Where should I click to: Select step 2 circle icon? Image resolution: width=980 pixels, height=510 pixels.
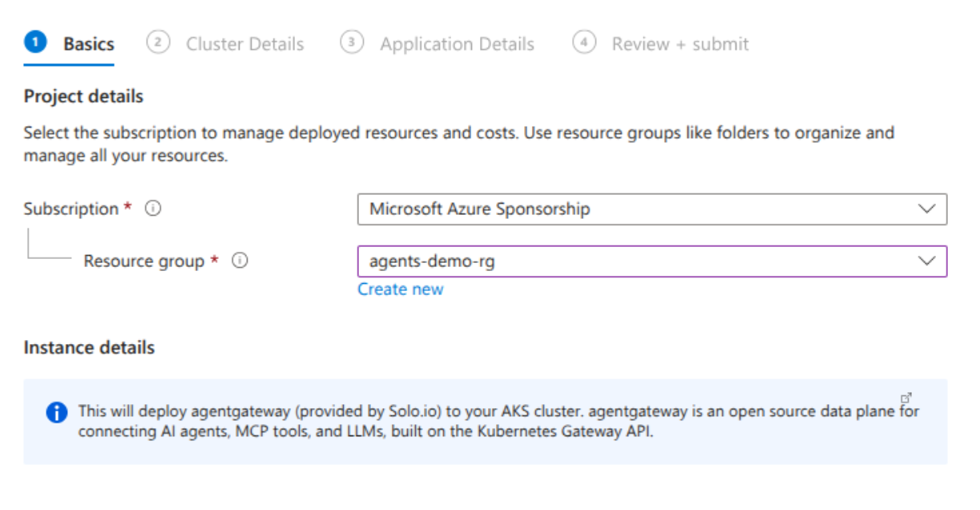coord(159,42)
